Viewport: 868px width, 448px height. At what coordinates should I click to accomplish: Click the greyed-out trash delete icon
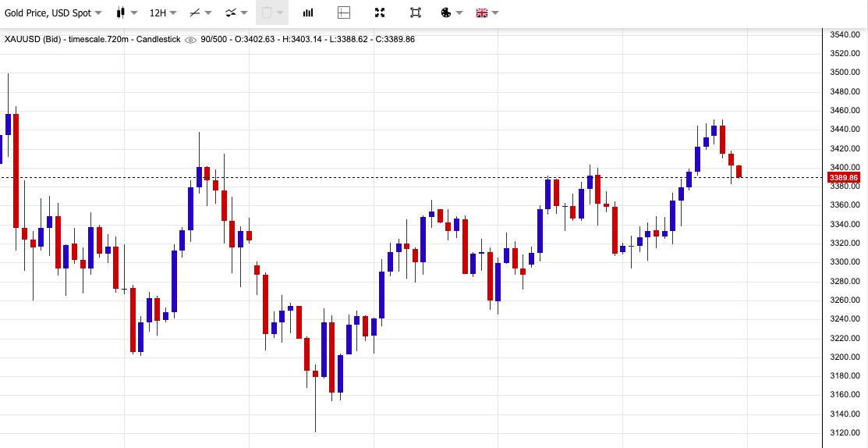(x=267, y=12)
